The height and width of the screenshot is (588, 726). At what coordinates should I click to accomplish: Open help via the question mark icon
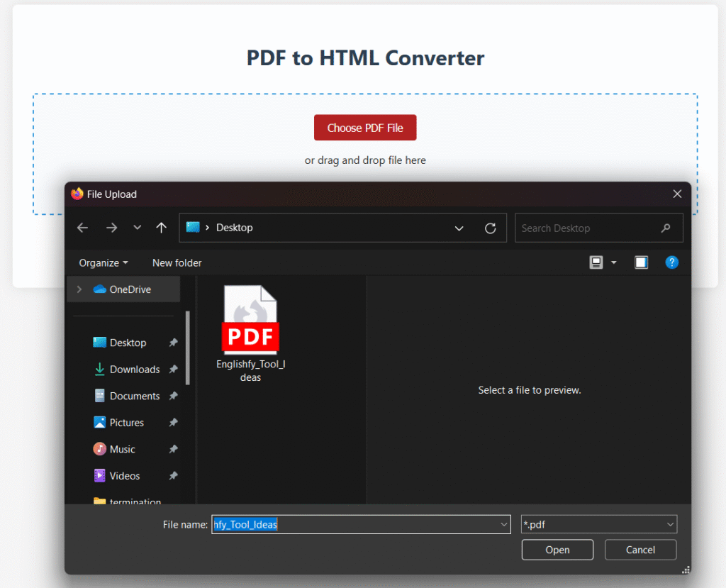pos(671,262)
